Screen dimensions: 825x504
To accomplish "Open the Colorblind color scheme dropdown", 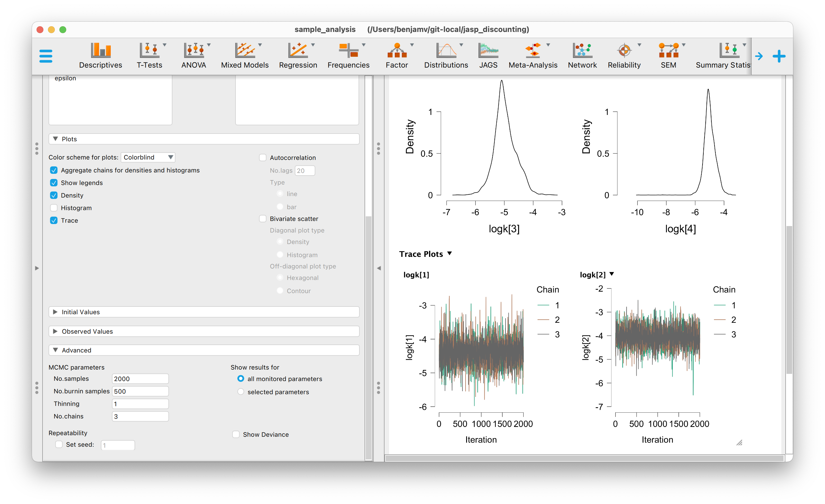I will pyautogui.click(x=148, y=157).
